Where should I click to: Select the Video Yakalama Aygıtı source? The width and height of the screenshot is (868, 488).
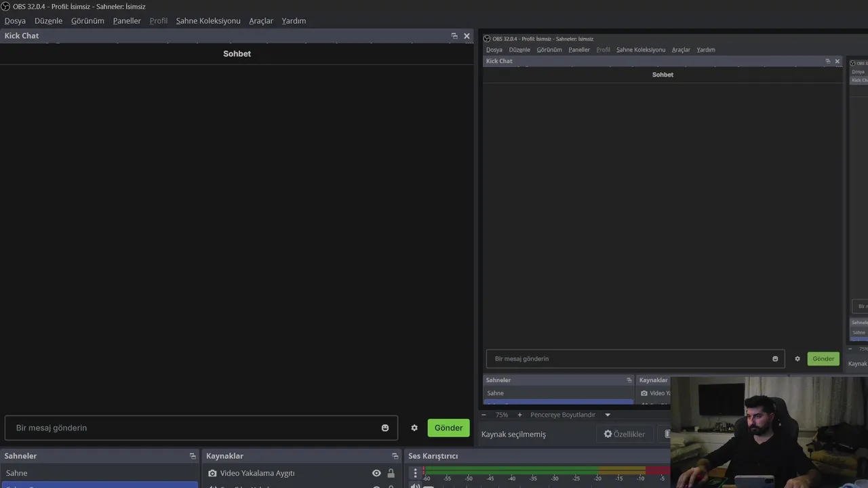257,473
